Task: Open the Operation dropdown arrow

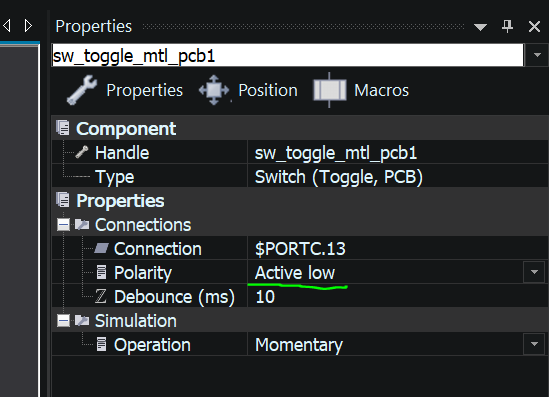Action: 534,344
